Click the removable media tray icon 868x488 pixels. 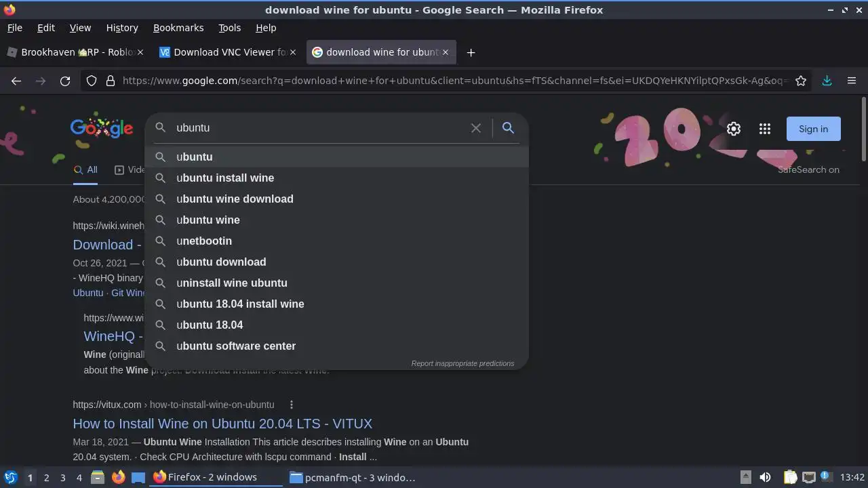coord(745,477)
